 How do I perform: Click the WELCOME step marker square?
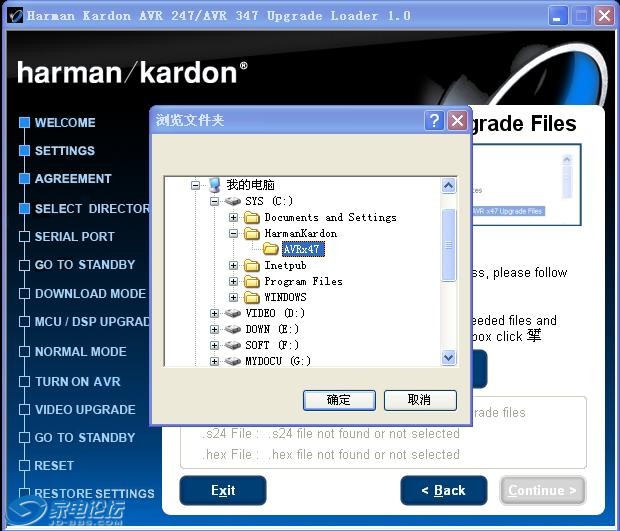[25, 123]
